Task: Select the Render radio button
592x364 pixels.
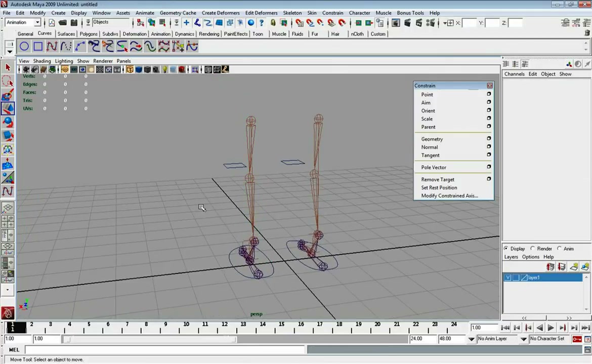Action: tap(532, 248)
